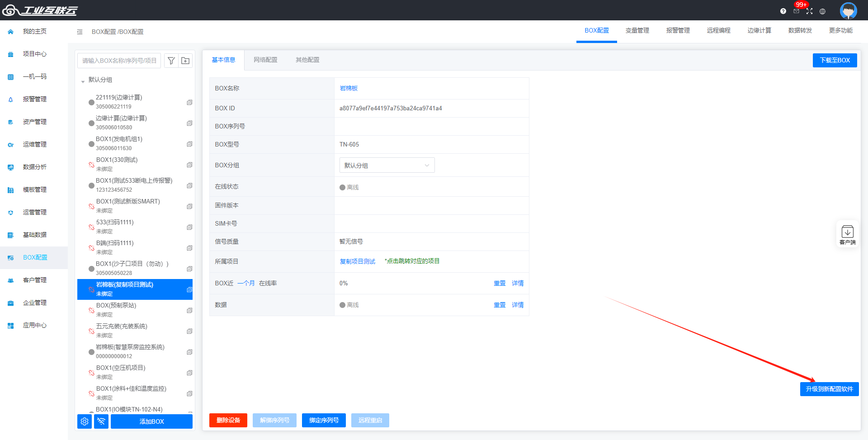Change the 一个月 online rate period
Screen dimensions: 868x440
coord(246,283)
